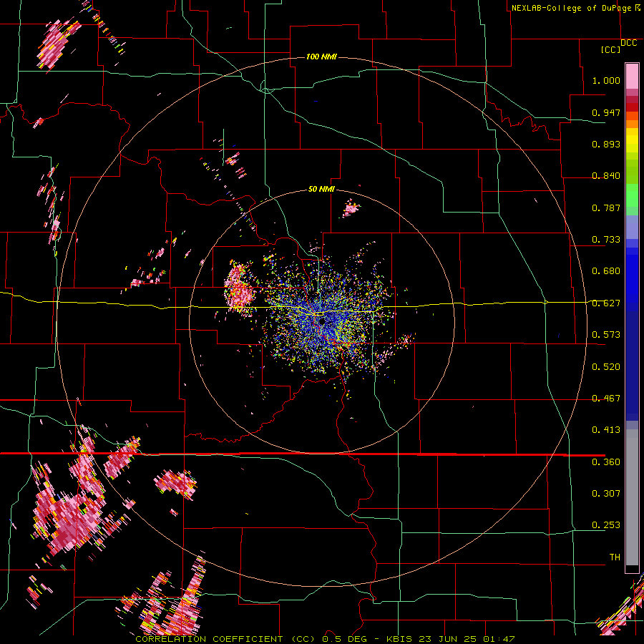644x644 pixels.
Task: Click the KBIS 23 JUN 25 timestamp
Action: (x=431, y=639)
